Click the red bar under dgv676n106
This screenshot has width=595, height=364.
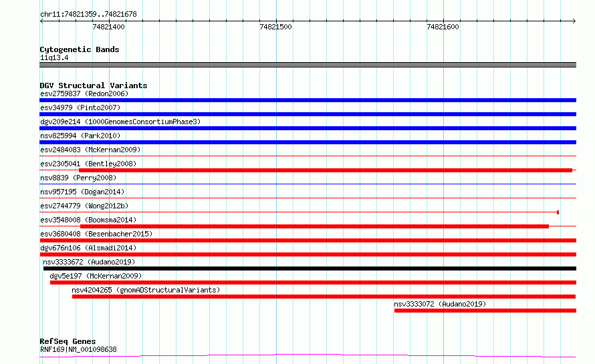pos(308,254)
